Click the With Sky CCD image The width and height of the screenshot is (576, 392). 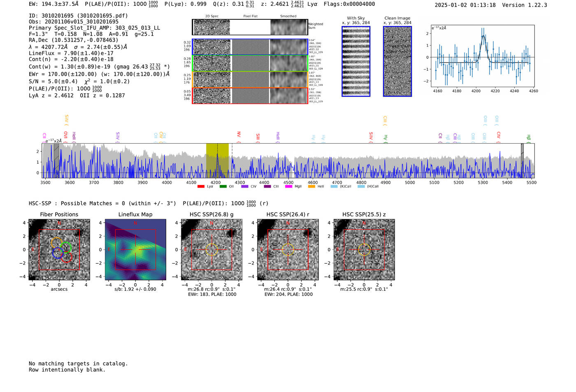[x=356, y=61]
